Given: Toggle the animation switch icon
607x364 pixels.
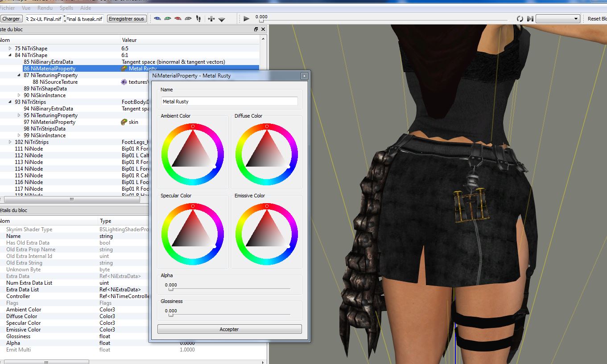Looking at the screenshot, I should (x=530, y=19).
